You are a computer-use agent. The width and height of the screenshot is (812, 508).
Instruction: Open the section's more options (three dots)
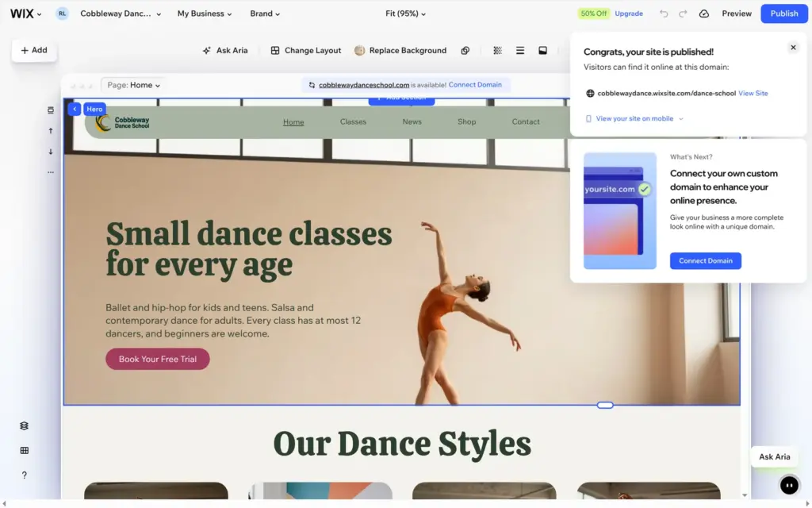click(x=51, y=172)
